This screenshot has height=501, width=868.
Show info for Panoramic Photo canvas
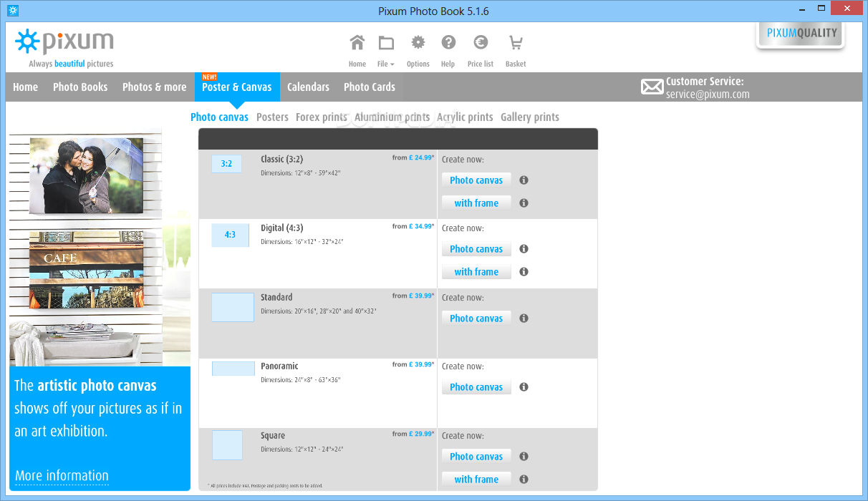(524, 387)
